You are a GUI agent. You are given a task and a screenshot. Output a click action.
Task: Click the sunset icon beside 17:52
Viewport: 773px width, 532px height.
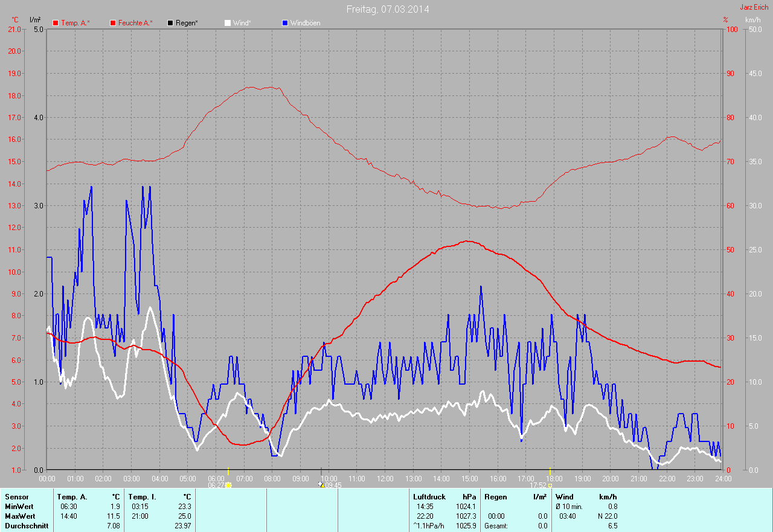550,485
